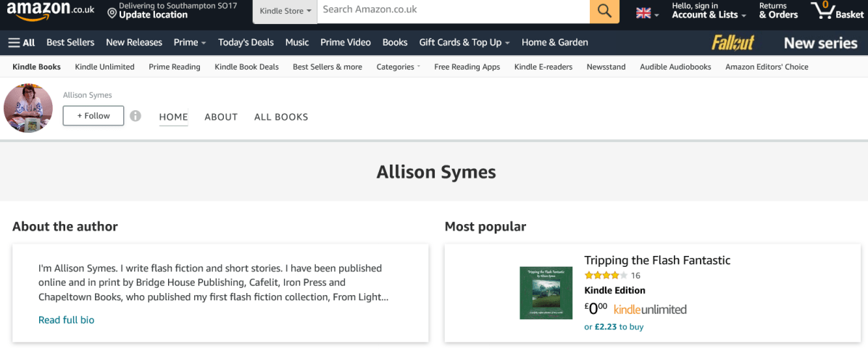The height and width of the screenshot is (351, 868).
Task: Switch to the ALL BOOKS tab
Action: point(281,117)
